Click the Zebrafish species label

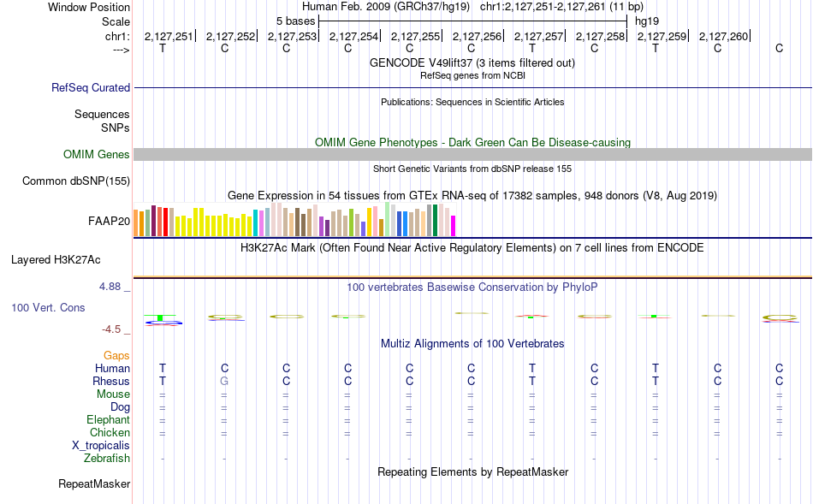(x=107, y=459)
